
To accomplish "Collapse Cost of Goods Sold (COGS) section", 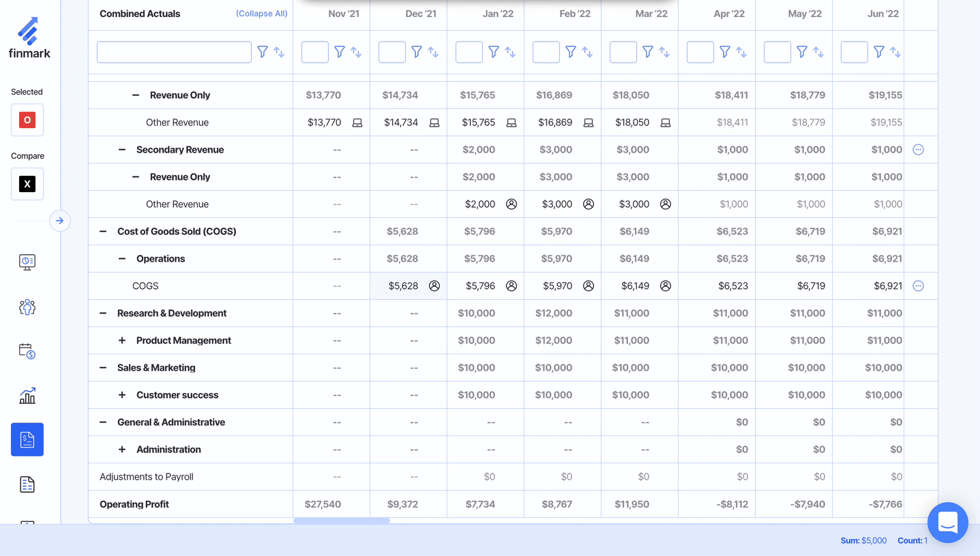I will click(103, 232).
